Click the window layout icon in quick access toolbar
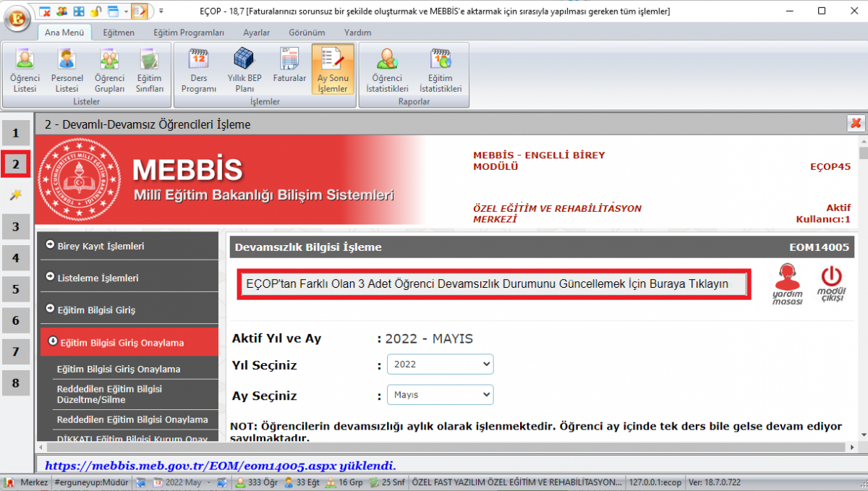The height and width of the screenshot is (491, 868). pyautogui.click(x=113, y=12)
